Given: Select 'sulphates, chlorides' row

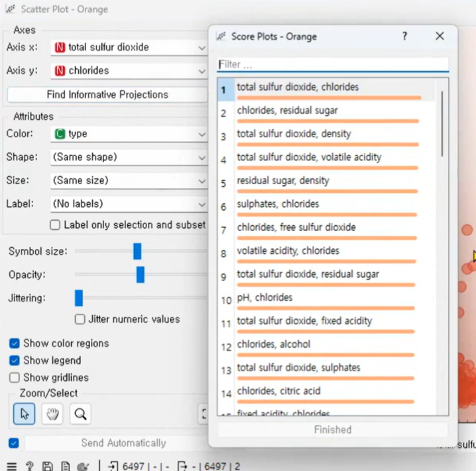Looking at the screenshot, I should [x=326, y=207].
